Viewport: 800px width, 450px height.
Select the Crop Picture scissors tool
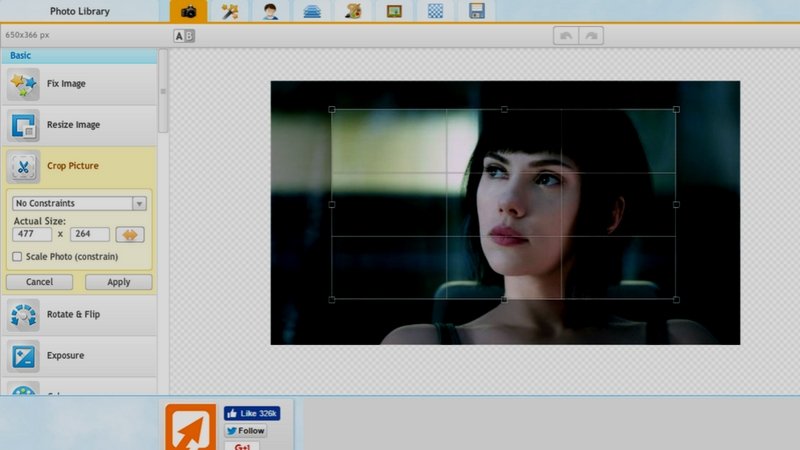click(x=79, y=166)
